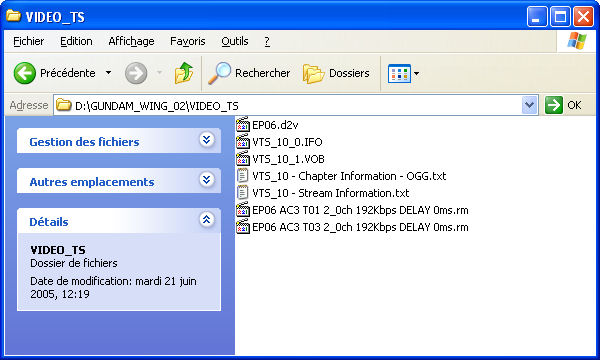The image size is (600, 360).
Task: Click the greyed forward arrow button
Action: pyautogui.click(x=136, y=73)
